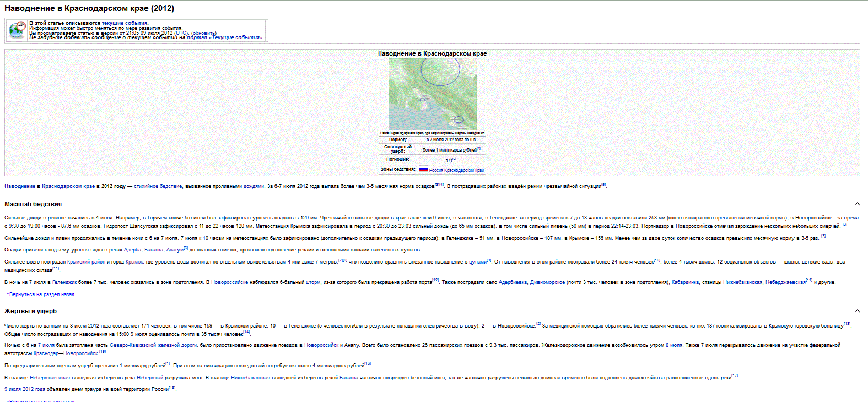Click first "↑Вернуться на раздел назад" link
Image resolution: width=868 pixels, height=402 pixels.
(41, 294)
